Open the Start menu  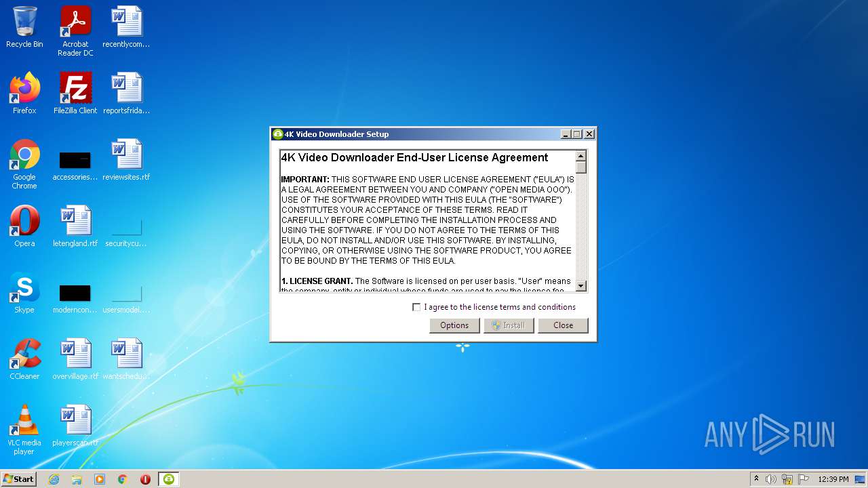coord(19,479)
